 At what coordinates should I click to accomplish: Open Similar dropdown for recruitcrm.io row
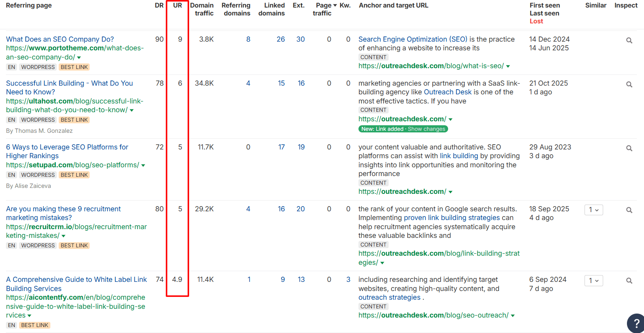pos(594,210)
